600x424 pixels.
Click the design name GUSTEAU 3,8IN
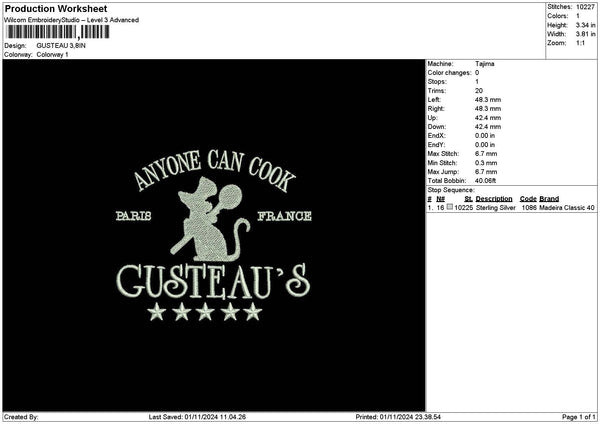point(61,46)
